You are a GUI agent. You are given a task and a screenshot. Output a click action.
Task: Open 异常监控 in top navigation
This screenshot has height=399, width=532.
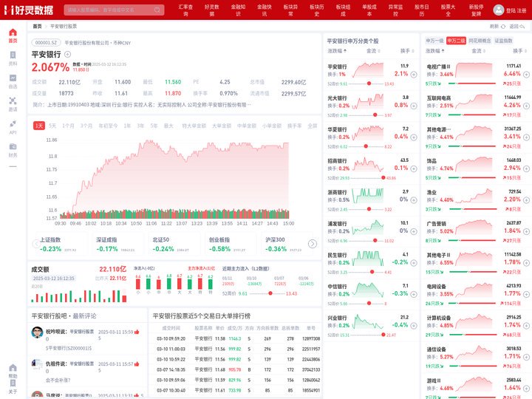[x=395, y=10]
